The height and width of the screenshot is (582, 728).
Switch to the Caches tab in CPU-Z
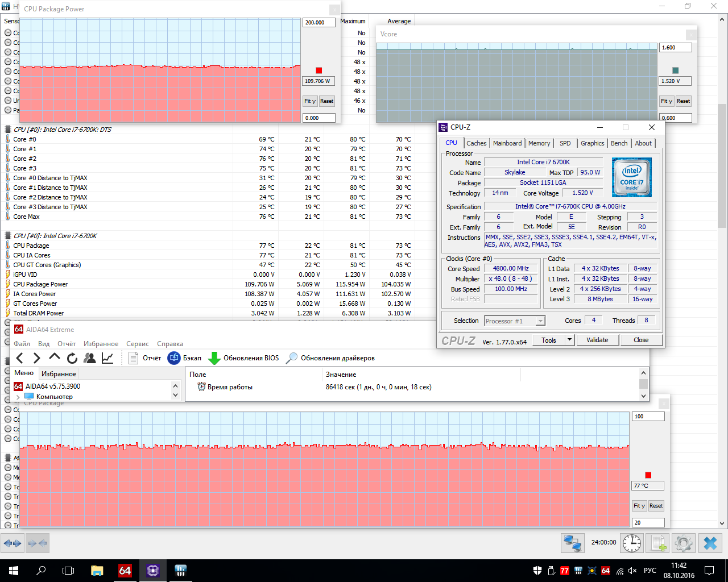point(477,143)
